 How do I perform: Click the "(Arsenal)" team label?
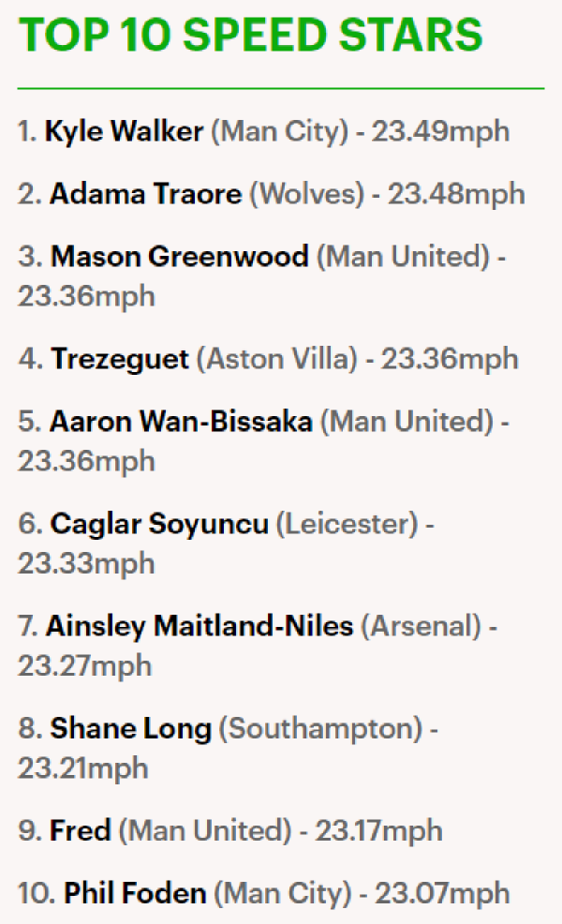tap(421, 625)
